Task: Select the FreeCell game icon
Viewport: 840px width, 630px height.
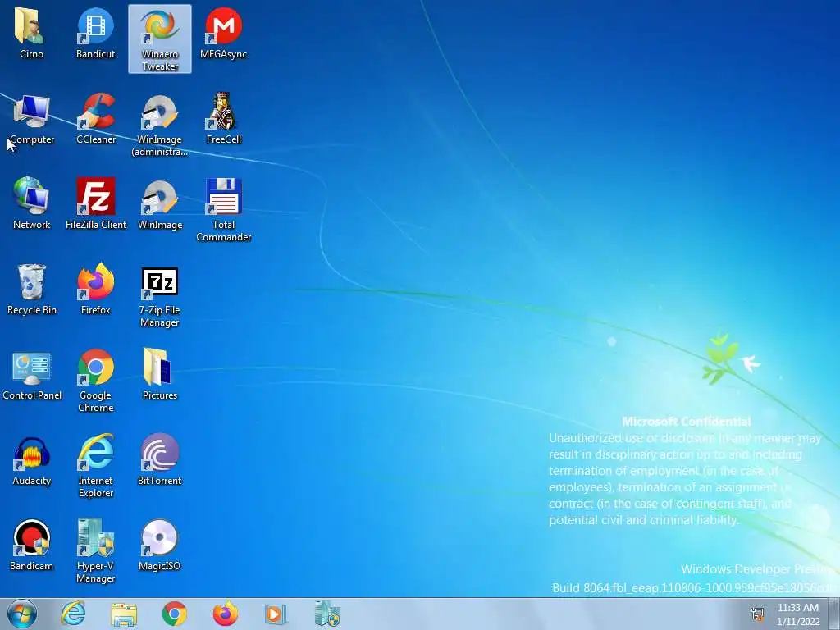Action: (223, 119)
